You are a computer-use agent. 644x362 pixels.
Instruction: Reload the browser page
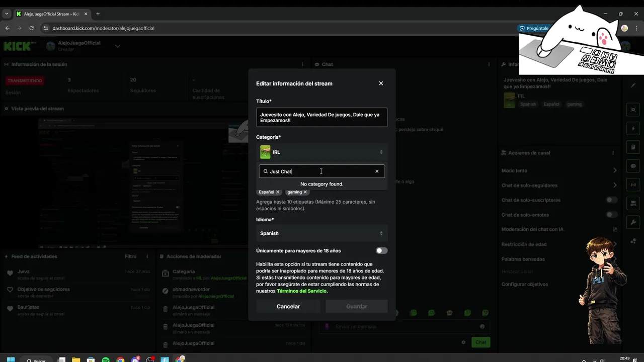31,28
